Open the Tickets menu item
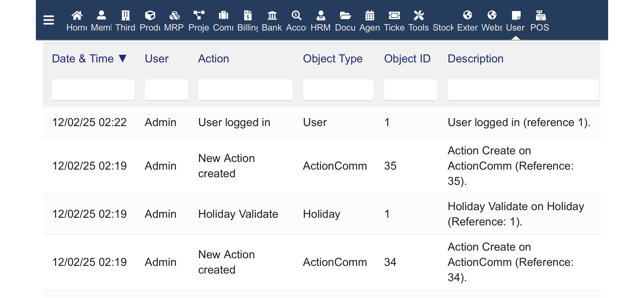Viewport: 644px width, 298px height. pos(394,21)
